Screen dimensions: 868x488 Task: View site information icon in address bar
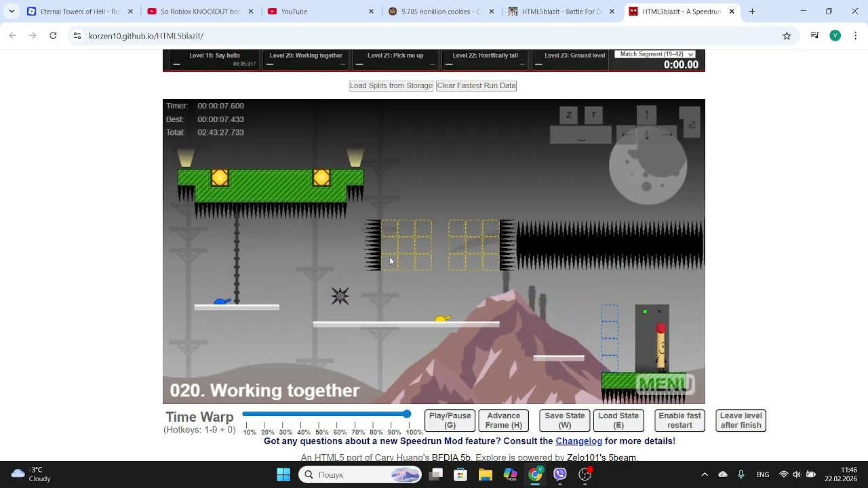click(x=77, y=36)
